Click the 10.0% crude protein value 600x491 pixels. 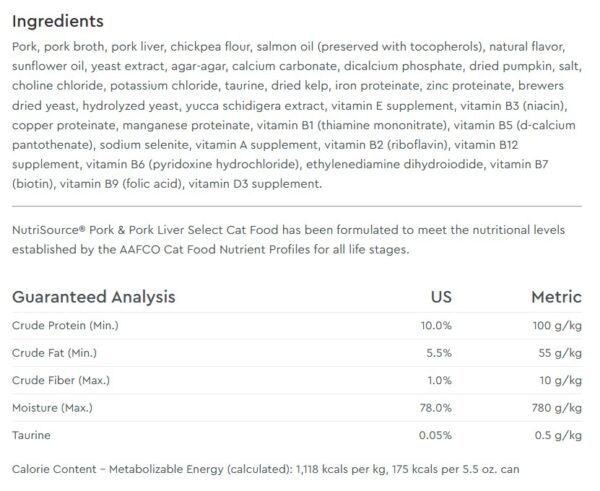[436, 326]
